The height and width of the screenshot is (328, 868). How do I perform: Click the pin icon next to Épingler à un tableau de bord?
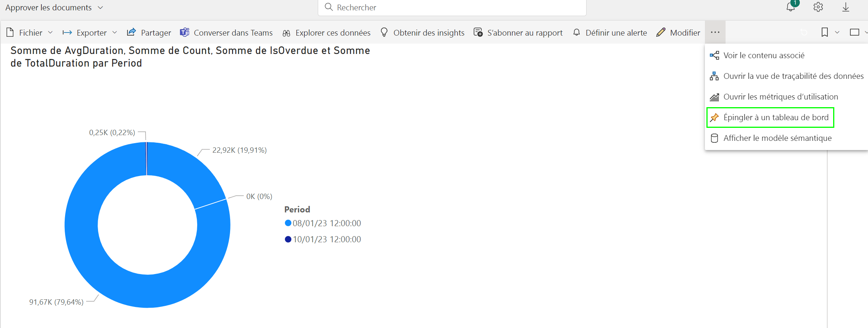(x=714, y=117)
